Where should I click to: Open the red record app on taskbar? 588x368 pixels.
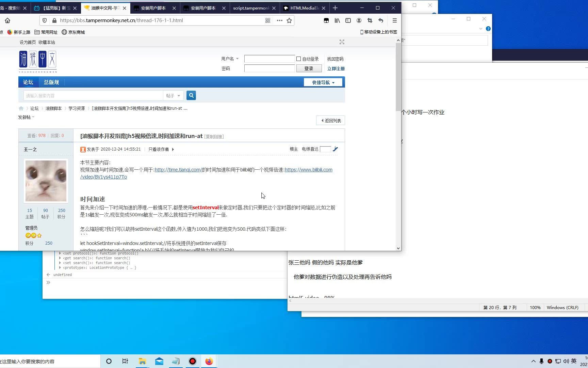coord(192,361)
